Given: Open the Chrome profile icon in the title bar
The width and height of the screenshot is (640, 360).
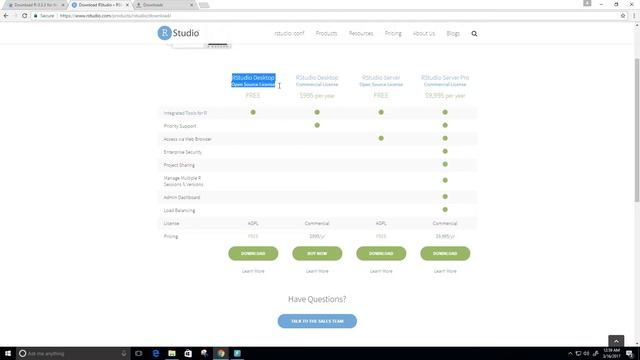Looking at the screenshot, I should (587, 4).
